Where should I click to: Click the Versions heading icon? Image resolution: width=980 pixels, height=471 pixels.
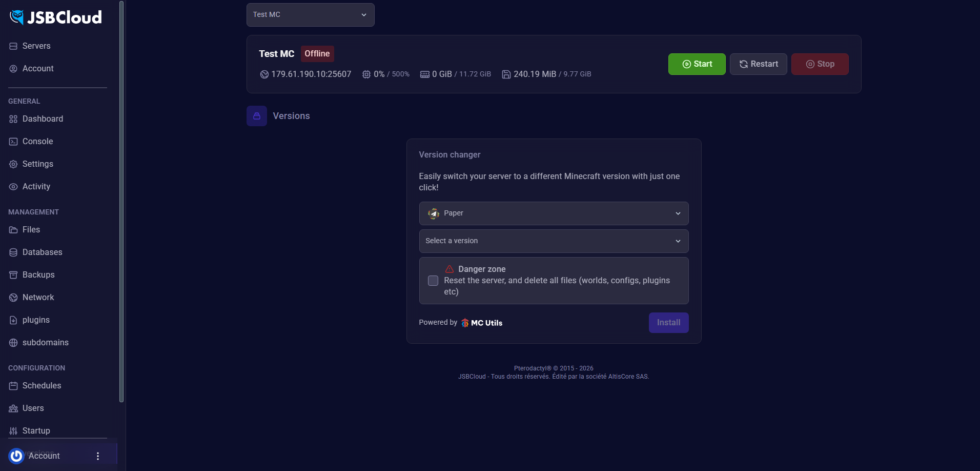tap(257, 116)
